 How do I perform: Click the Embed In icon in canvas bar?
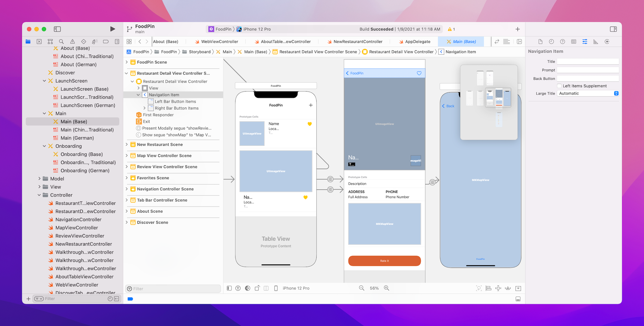518,288
